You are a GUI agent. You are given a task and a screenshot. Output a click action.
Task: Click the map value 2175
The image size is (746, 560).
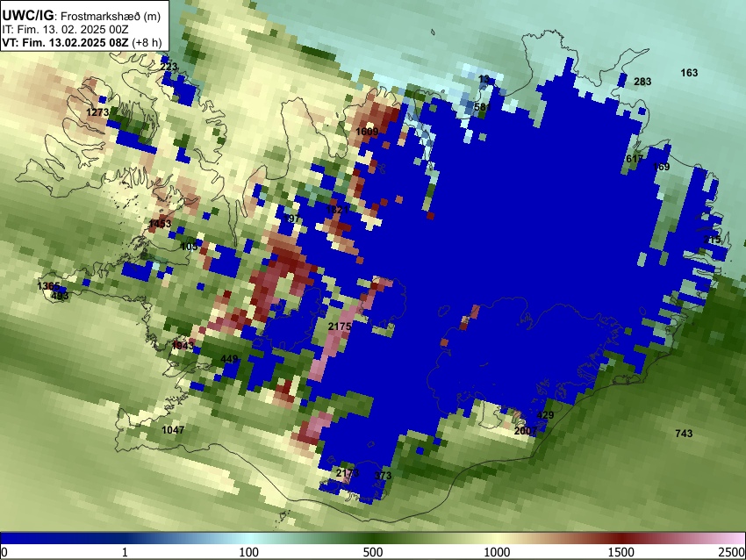pos(340,327)
